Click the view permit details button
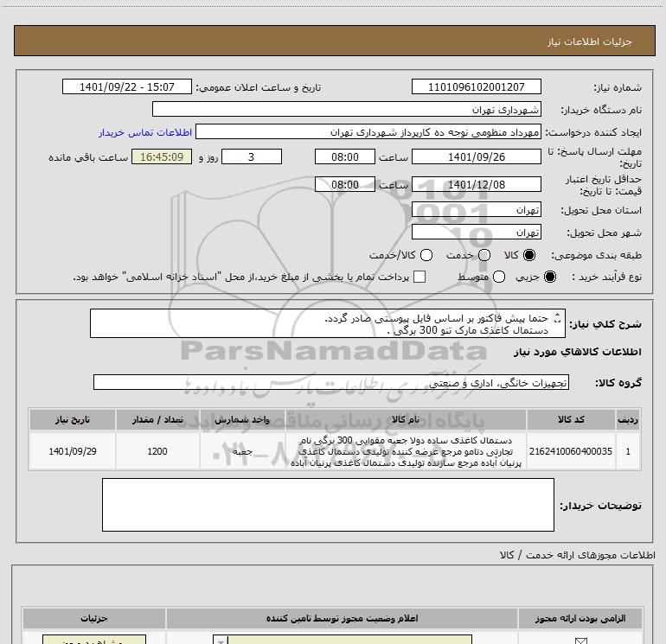The height and width of the screenshot is (644, 666). [94, 640]
